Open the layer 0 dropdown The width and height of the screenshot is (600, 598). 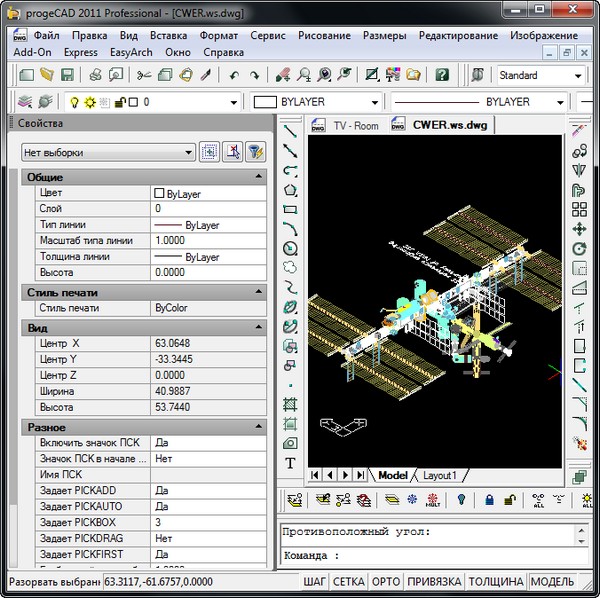(x=233, y=103)
